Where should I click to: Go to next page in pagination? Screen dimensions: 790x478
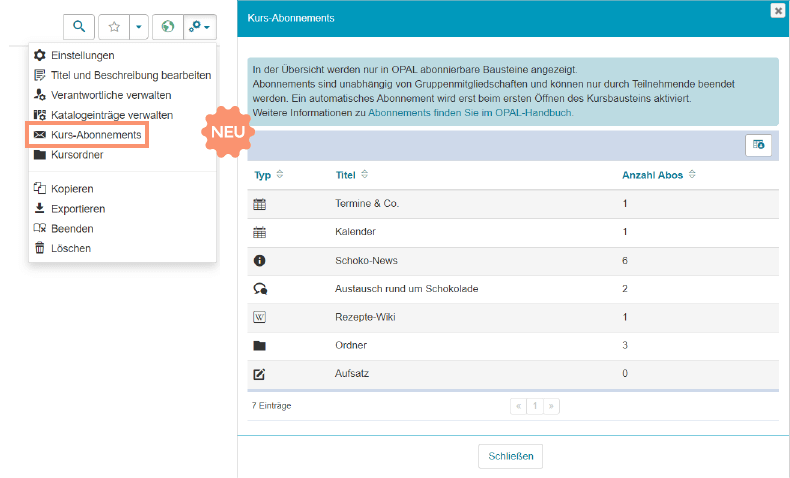551,406
